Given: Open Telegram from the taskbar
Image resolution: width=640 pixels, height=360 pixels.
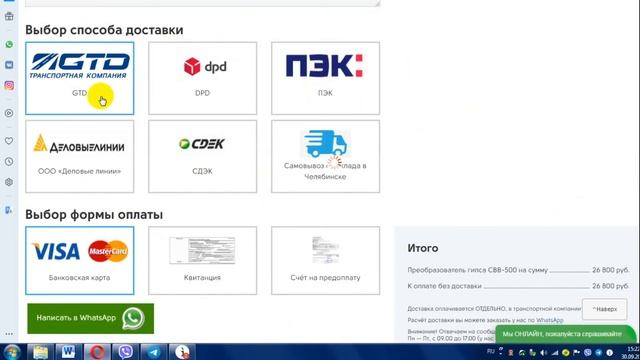Looking at the screenshot, I should click(153, 352).
